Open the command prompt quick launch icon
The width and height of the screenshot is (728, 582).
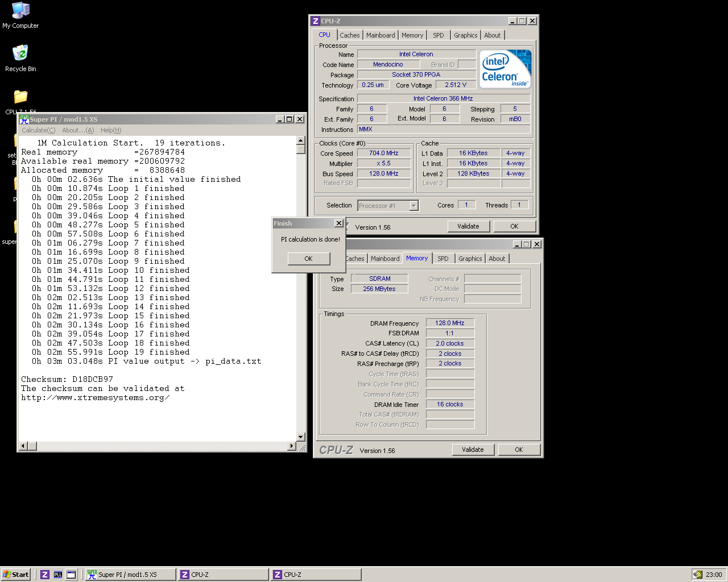[x=71, y=575]
